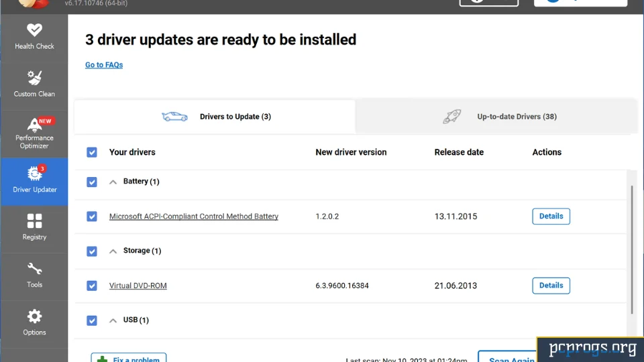Click the car icon on Drivers to Update
Screen dimensions: 644x362
[174, 117]
